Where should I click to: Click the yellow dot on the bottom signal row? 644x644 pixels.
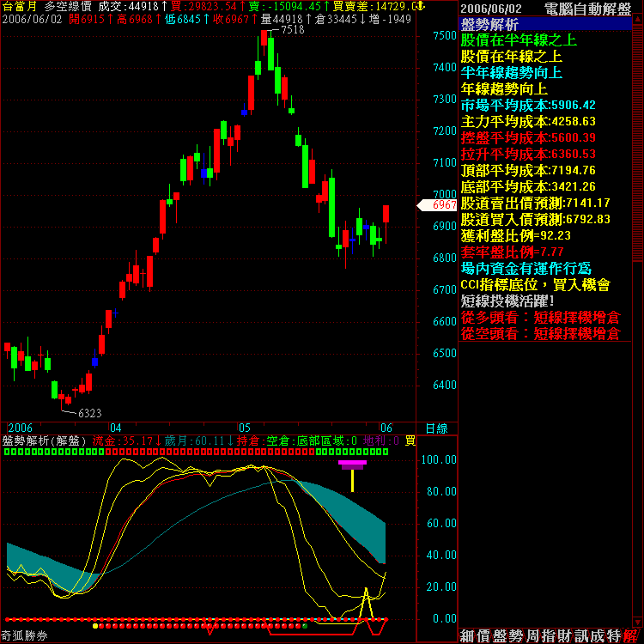point(94,626)
